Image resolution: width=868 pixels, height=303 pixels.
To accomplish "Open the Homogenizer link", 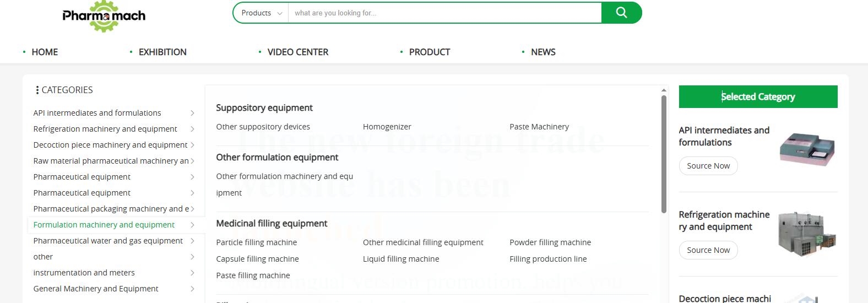I will coord(387,127).
